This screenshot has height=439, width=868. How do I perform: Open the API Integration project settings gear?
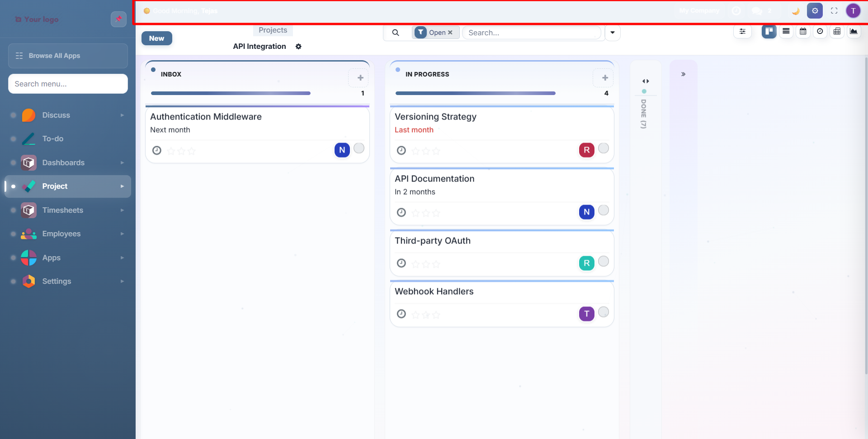coord(299,46)
